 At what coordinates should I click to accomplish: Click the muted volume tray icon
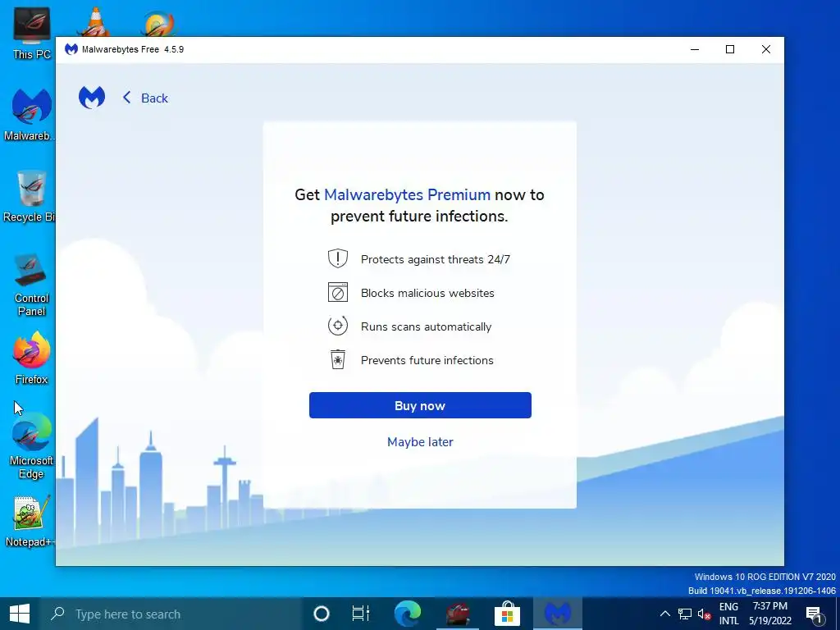[704, 614]
